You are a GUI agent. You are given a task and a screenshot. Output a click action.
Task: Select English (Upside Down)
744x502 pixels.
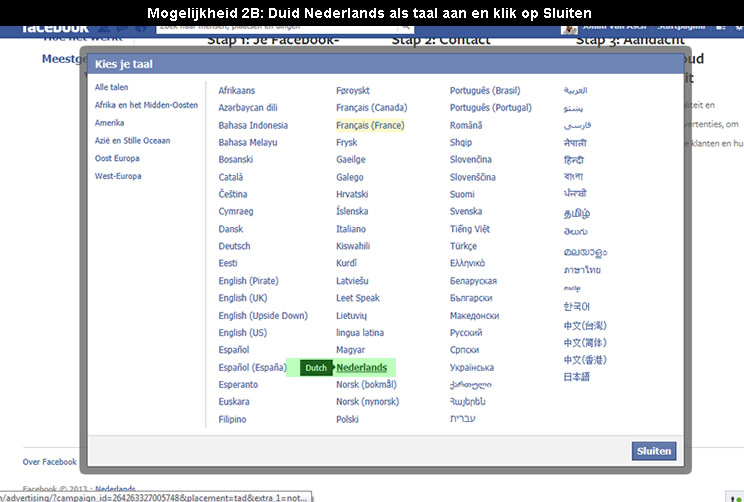(263, 316)
